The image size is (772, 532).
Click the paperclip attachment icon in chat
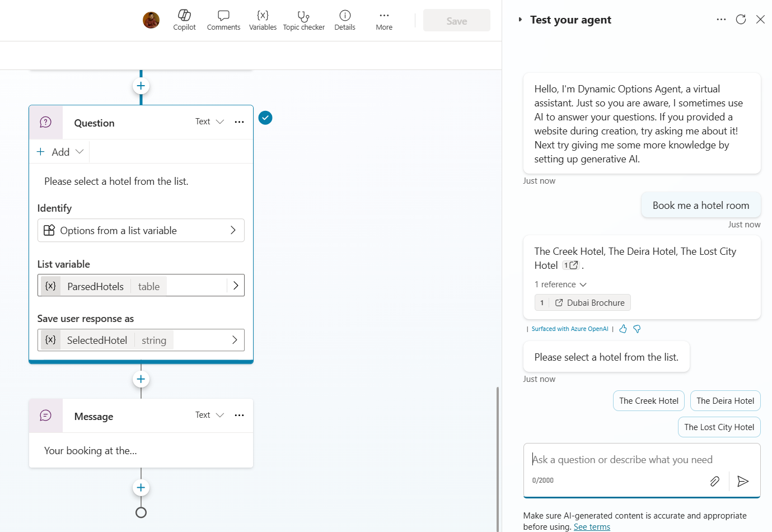click(x=714, y=481)
